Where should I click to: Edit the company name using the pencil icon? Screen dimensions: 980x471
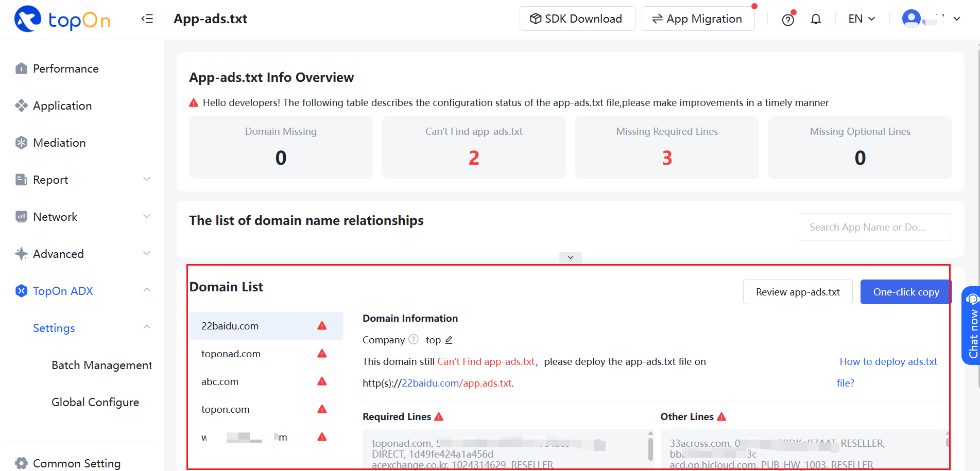point(449,340)
